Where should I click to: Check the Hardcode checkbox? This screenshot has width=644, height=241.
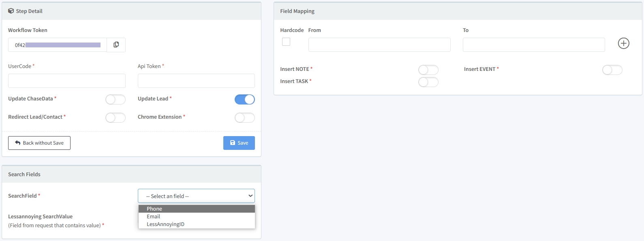[286, 42]
